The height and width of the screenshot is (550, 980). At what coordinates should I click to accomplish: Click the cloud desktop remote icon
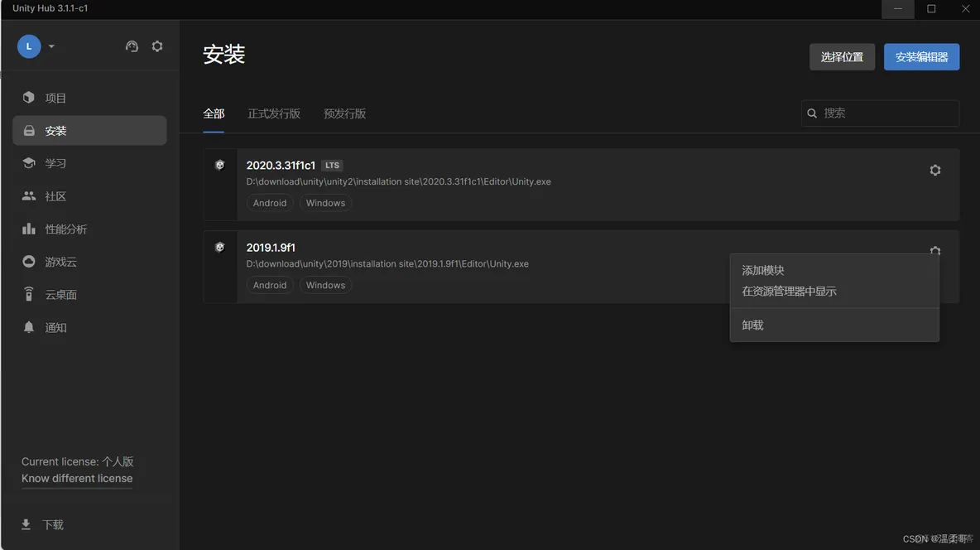click(x=29, y=293)
